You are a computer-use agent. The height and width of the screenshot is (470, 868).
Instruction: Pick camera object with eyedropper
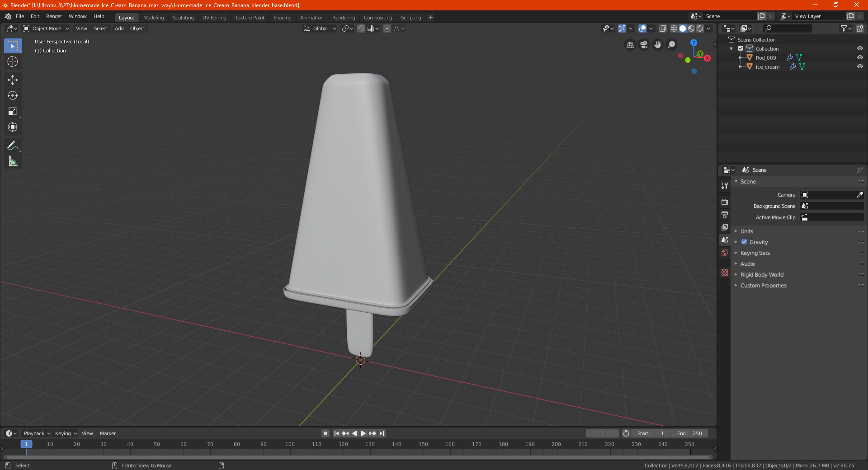859,195
